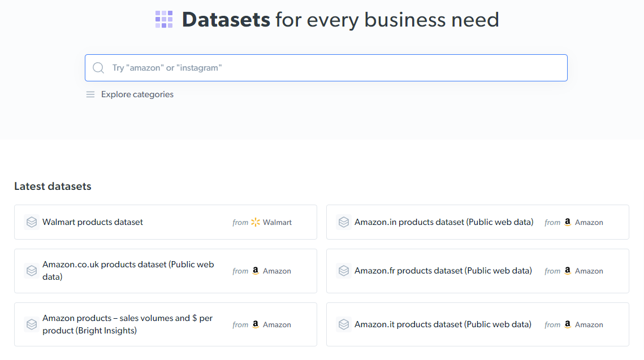Focus the dataset search input field
The width and height of the screenshot is (644, 360).
point(334,68)
